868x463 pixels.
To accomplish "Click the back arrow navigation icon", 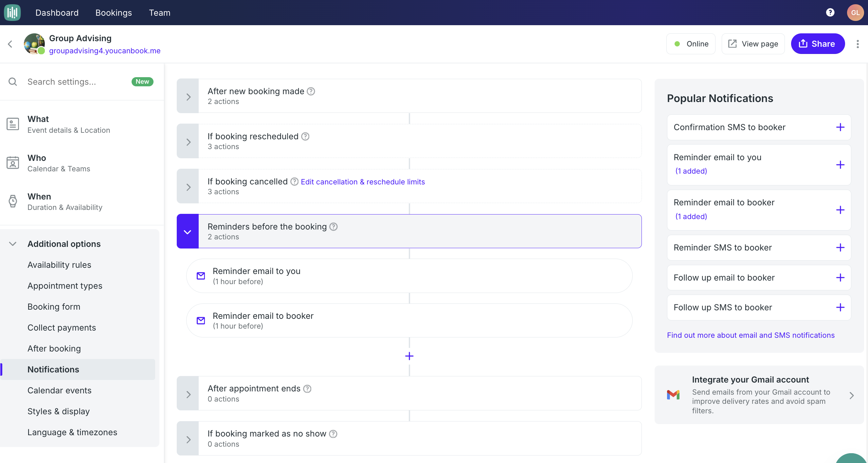I will [10, 43].
